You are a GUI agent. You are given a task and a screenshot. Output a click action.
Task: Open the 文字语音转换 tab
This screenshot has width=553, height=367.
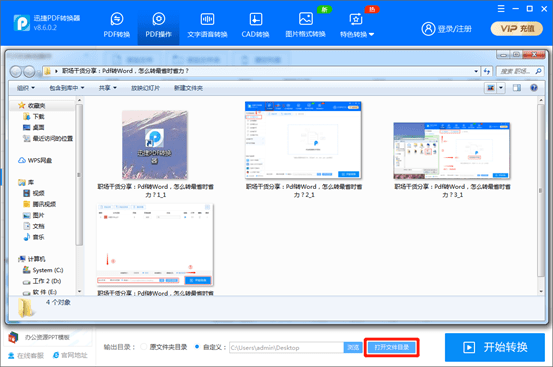pyautogui.click(x=207, y=25)
